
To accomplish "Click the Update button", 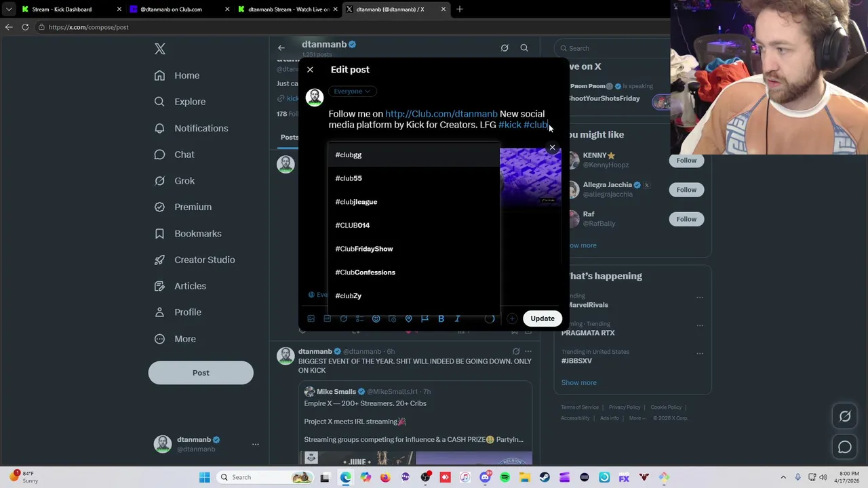I will pyautogui.click(x=542, y=319).
